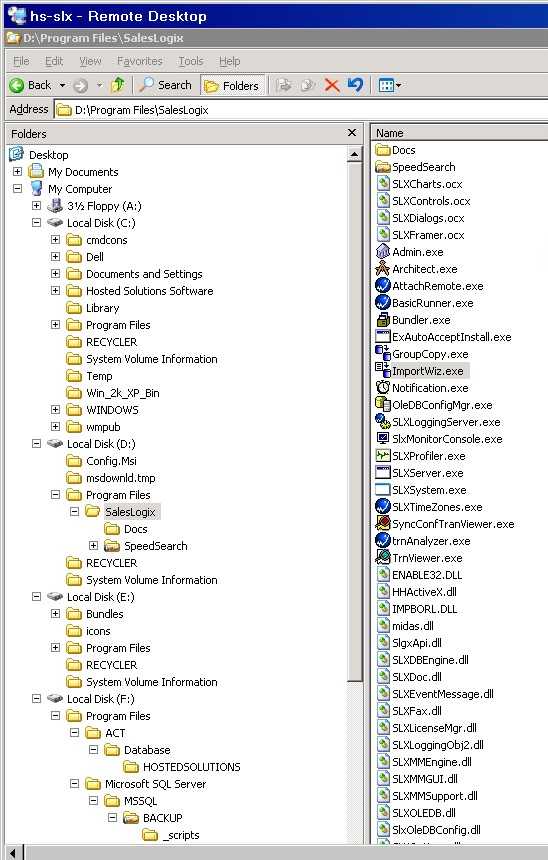Viewport: 548px width, 860px height.
Task: Open the Favorites menu
Action: click(x=139, y=61)
